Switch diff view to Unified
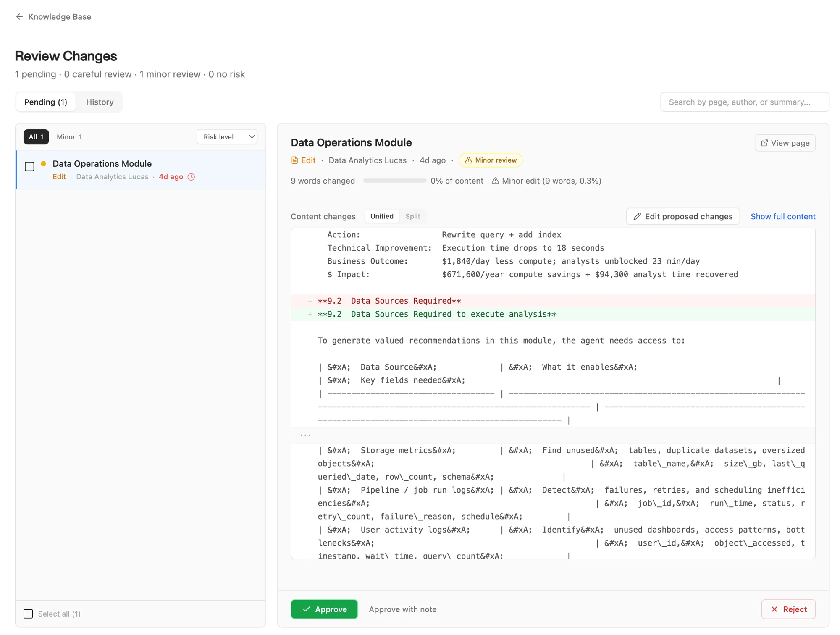This screenshot has height=635, width=840. pyautogui.click(x=382, y=216)
